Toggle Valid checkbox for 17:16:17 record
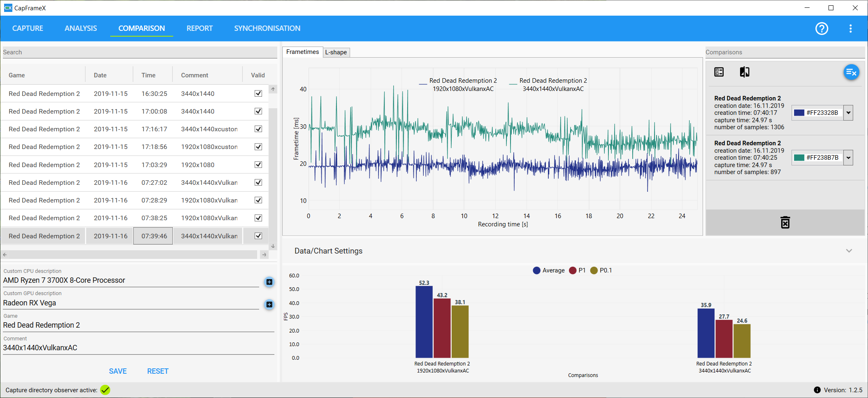The width and height of the screenshot is (868, 398). click(x=258, y=129)
